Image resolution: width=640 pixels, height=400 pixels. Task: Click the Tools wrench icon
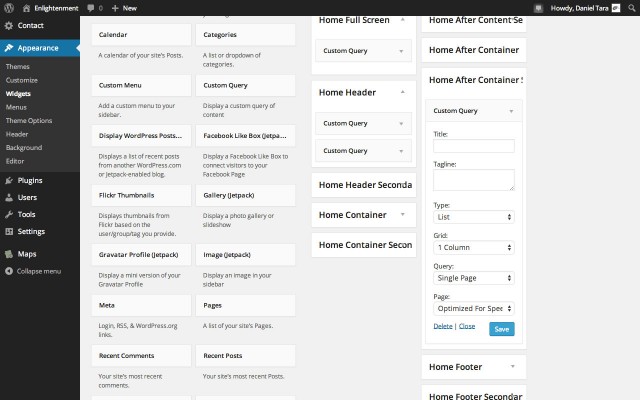[9, 215]
